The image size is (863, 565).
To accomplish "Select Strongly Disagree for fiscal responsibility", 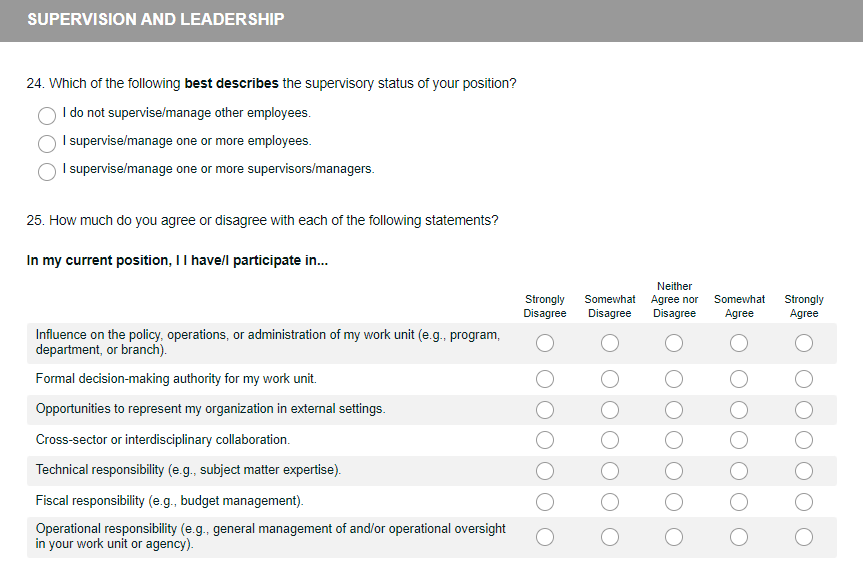I will (x=545, y=500).
